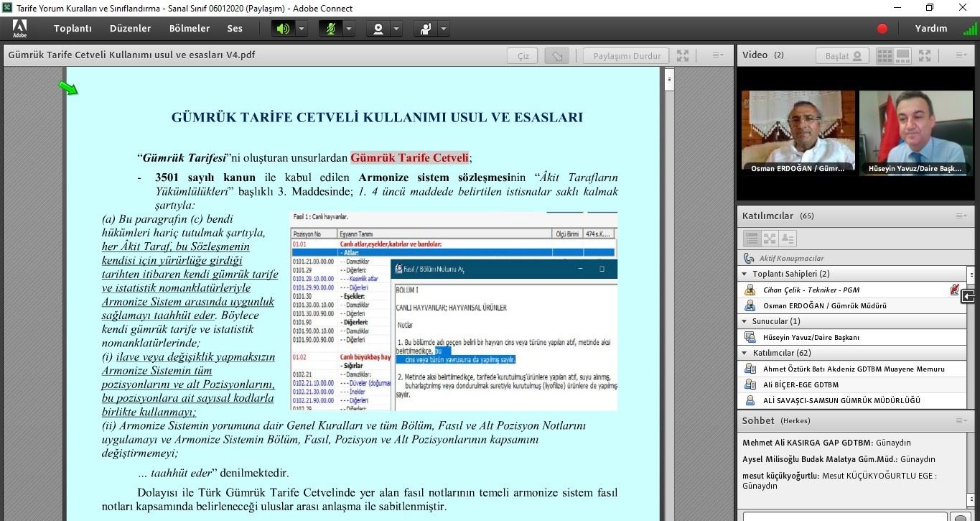Click the webcam icon in the toolbar
The height and width of the screenshot is (521, 980).
(378, 29)
